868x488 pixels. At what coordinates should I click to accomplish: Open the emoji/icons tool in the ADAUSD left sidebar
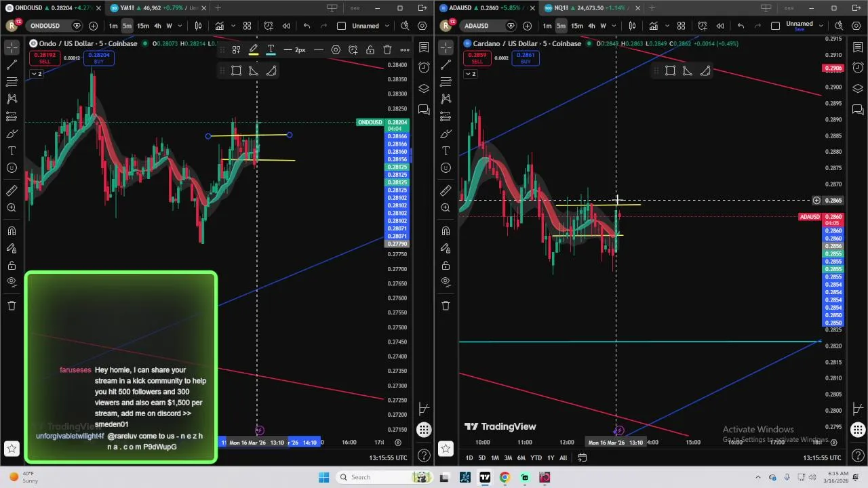446,168
